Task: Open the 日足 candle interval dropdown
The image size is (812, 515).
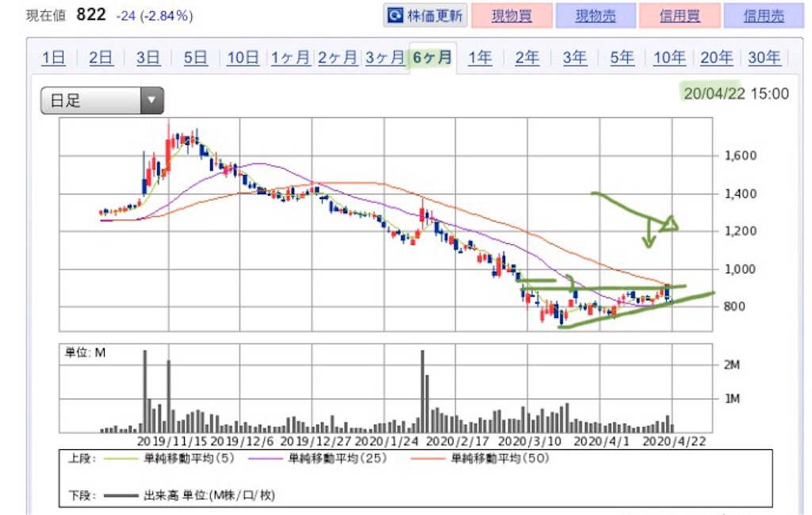Action: coord(102,101)
